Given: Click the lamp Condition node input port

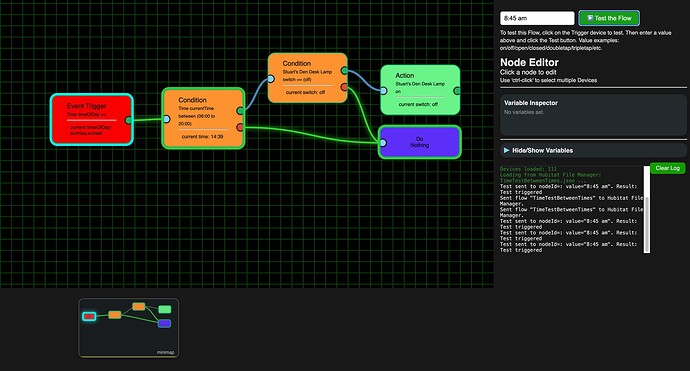Looking at the screenshot, I should tap(271, 79).
